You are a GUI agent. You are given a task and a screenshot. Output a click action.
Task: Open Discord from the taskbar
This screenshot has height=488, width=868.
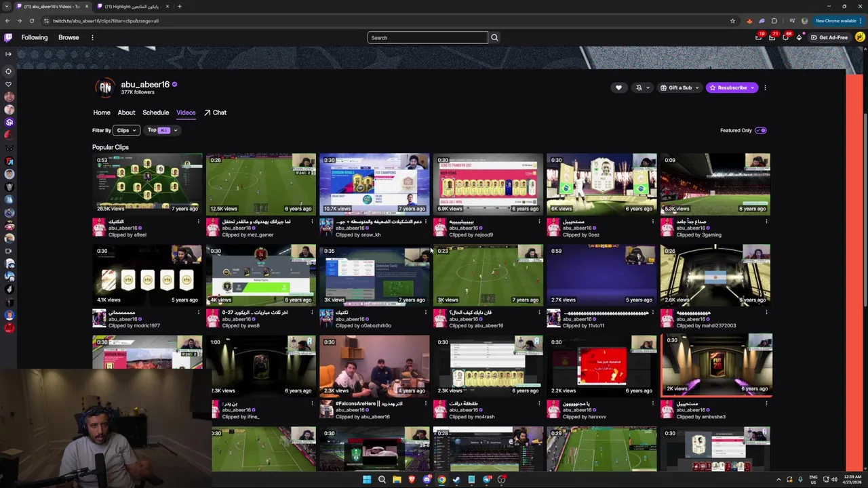click(427, 480)
